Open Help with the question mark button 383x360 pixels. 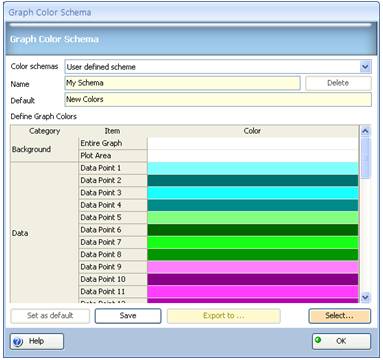click(x=37, y=341)
